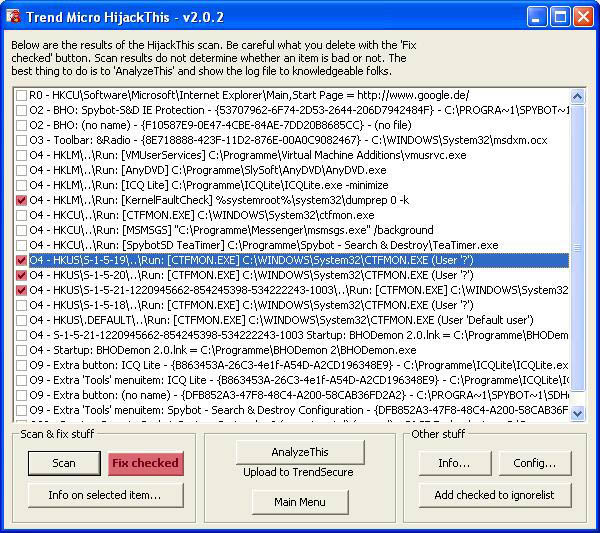Start a new scan with Scan button
The height and width of the screenshot is (533, 600).
click(64, 463)
